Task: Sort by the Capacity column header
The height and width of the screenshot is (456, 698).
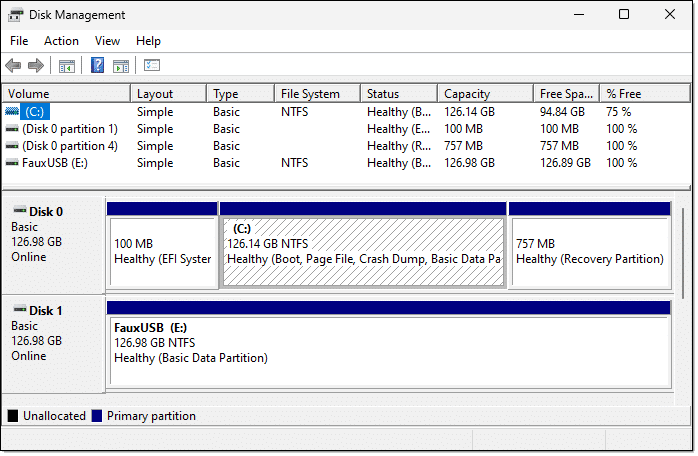Action: tap(486, 94)
